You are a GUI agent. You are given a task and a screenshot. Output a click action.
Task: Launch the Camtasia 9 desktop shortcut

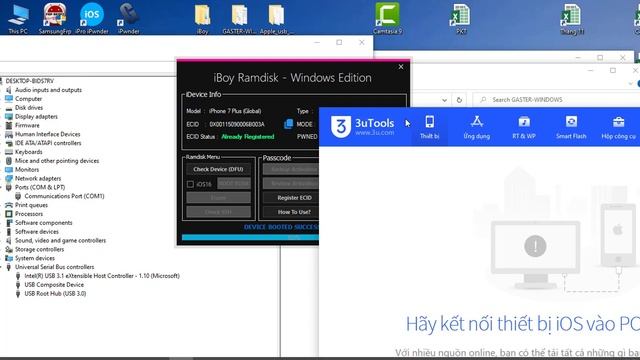click(387, 18)
